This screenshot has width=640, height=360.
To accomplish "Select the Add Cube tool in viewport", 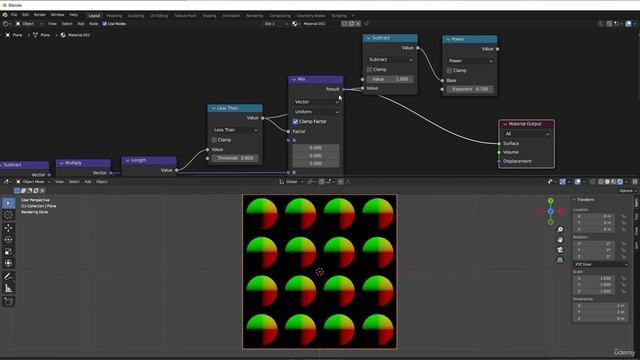I will (x=9, y=301).
